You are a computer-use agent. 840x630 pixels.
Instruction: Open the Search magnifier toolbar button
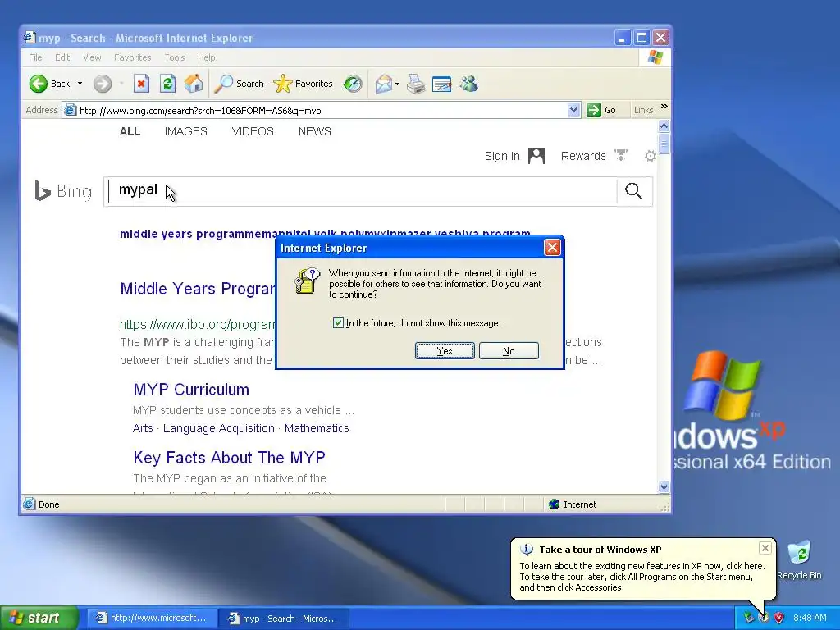click(x=239, y=84)
